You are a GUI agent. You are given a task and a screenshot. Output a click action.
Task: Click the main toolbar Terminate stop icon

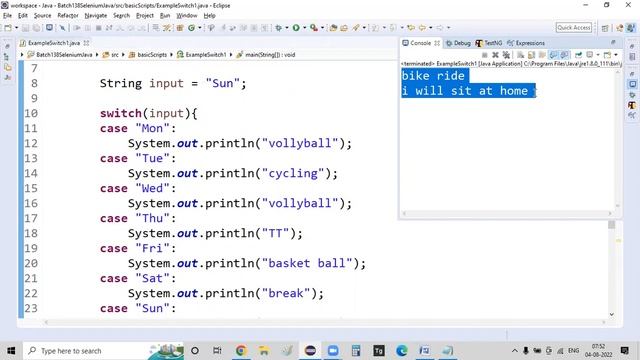(98, 28)
